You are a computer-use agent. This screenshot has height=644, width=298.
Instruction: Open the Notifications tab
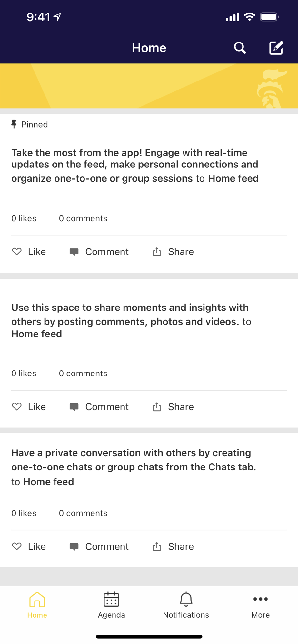click(186, 605)
